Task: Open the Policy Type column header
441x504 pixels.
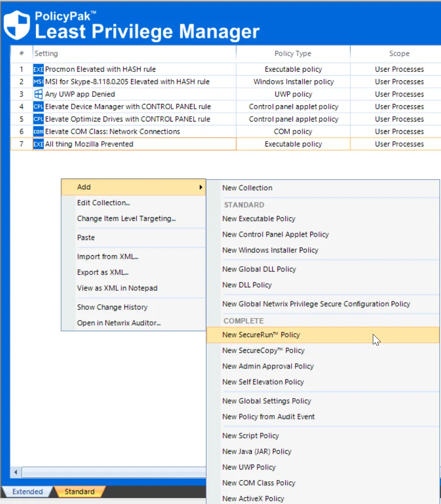Action: click(x=292, y=53)
